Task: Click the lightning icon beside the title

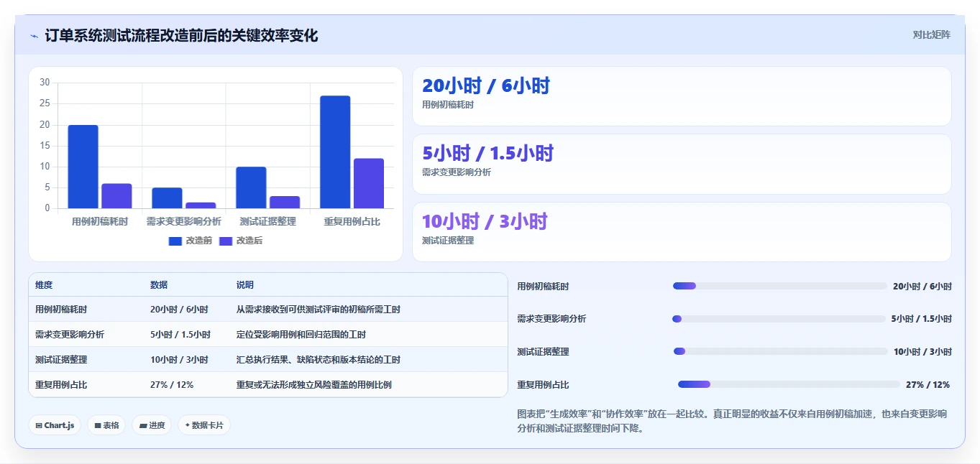Action: (34, 35)
